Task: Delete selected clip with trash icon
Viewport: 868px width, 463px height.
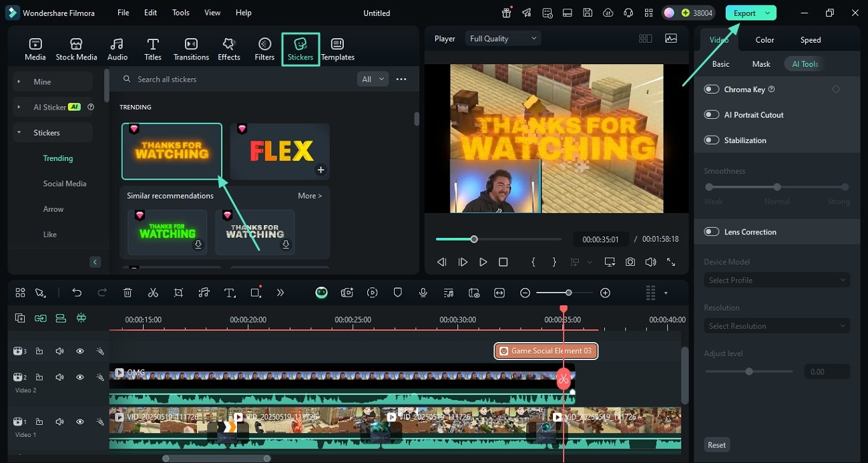Action: (128, 293)
